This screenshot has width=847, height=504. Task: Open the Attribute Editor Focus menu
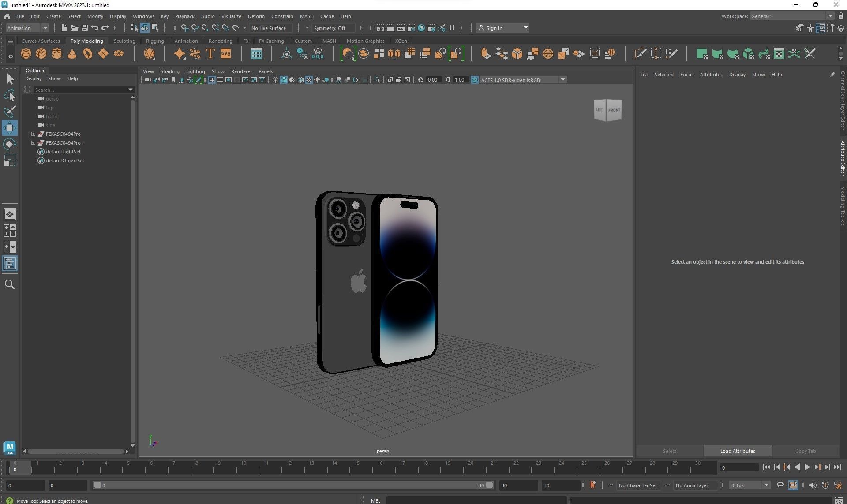pos(686,75)
